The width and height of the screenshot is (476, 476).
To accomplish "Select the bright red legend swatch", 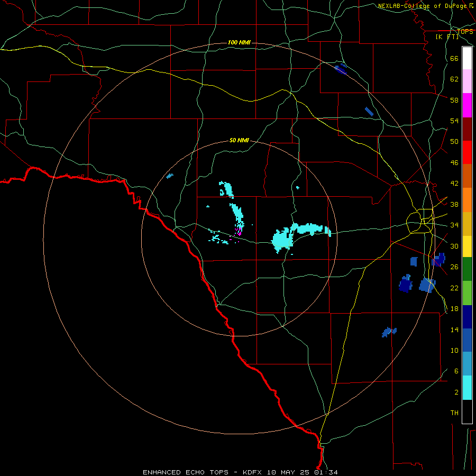I will click(x=467, y=152).
